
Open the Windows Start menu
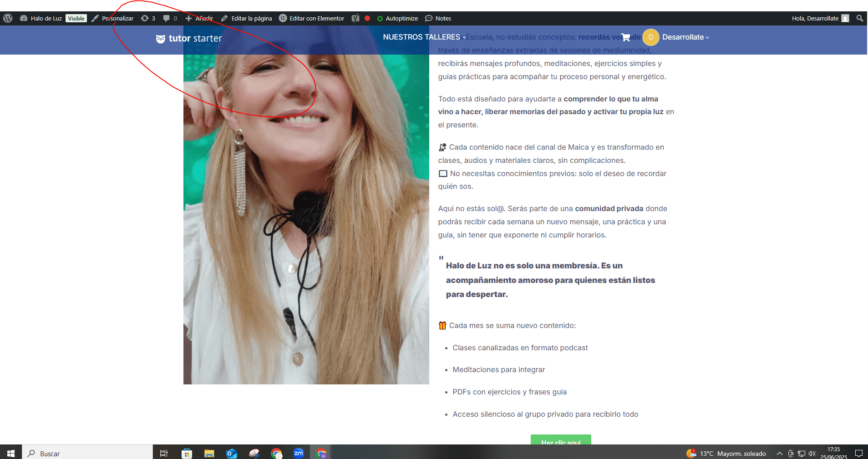[x=11, y=453]
